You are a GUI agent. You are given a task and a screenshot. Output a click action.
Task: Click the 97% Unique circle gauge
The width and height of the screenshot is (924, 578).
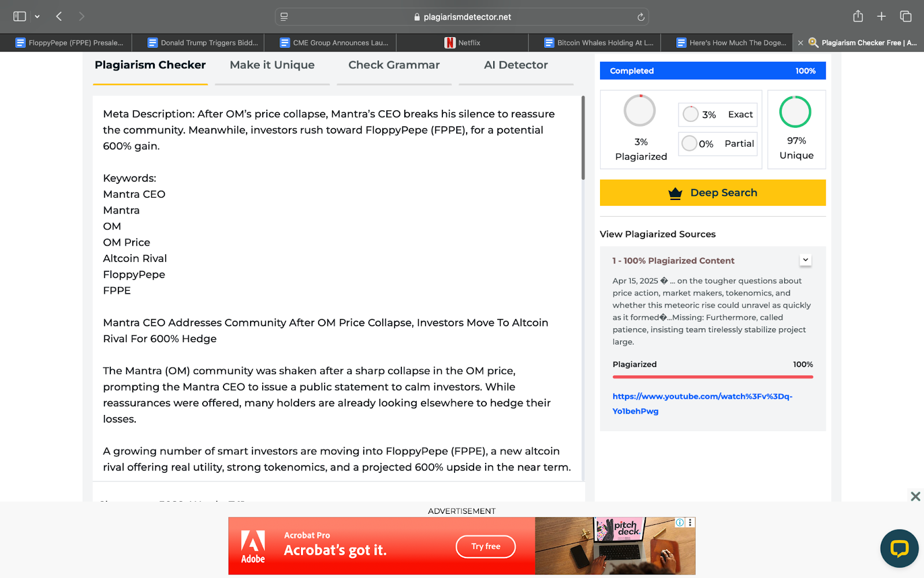pos(795,112)
